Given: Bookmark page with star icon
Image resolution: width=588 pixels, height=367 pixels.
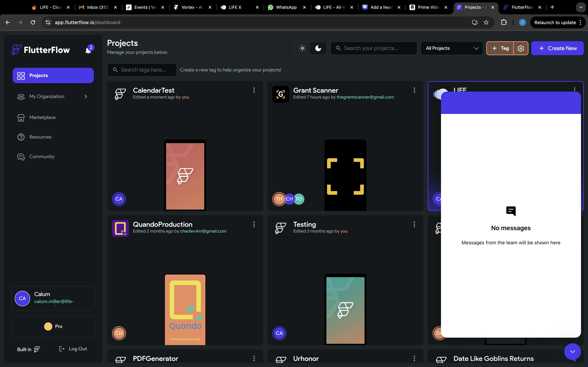Looking at the screenshot, I should pyautogui.click(x=486, y=22).
